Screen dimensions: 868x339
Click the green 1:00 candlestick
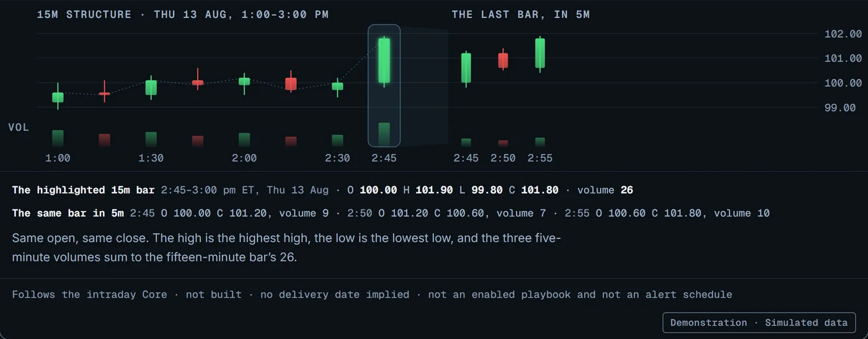point(58,96)
